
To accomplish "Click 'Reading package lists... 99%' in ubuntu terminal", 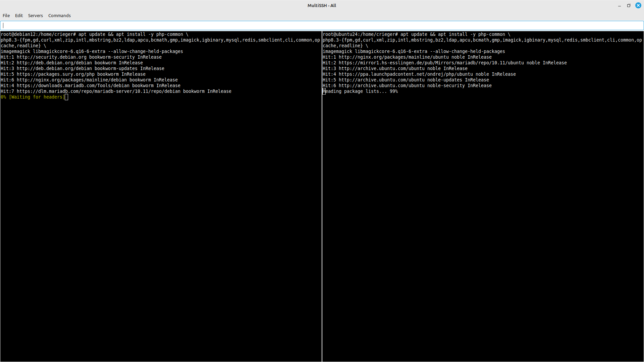I will 360,91.
